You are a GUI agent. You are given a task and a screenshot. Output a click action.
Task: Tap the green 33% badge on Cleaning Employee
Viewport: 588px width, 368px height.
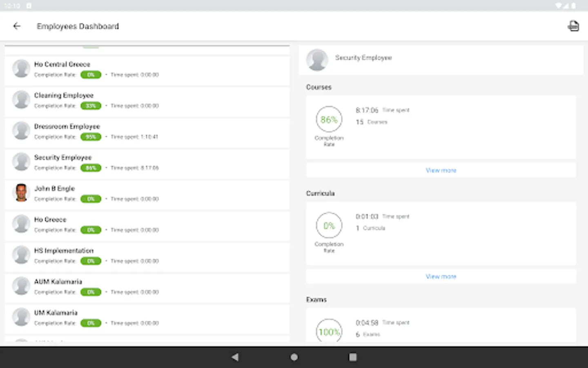pyautogui.click(x=91, y=105)
